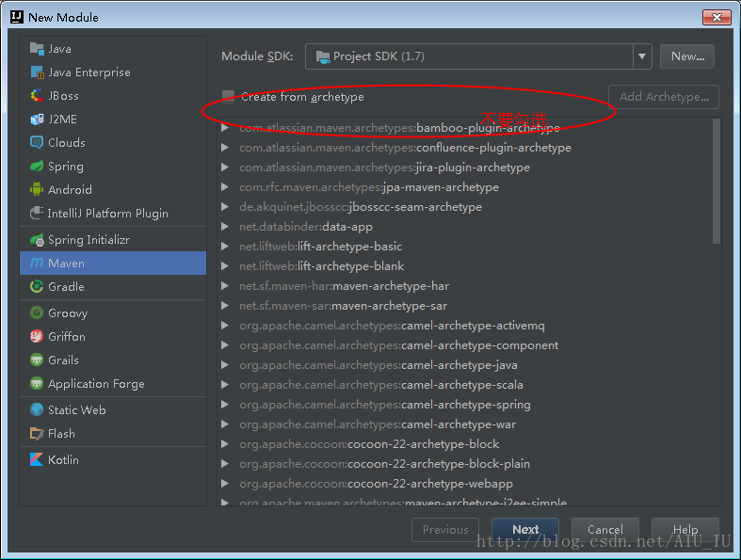
Task: Select cocoon-22-archetype-block-plain row text
Action: [x=384, y=464]
